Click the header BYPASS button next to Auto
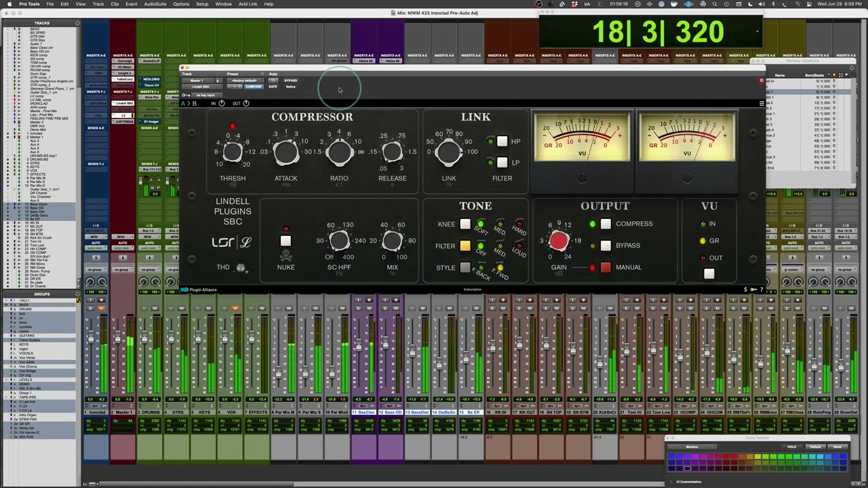Image resolution: width=868 pixels, height=488 pixels. 290,81
